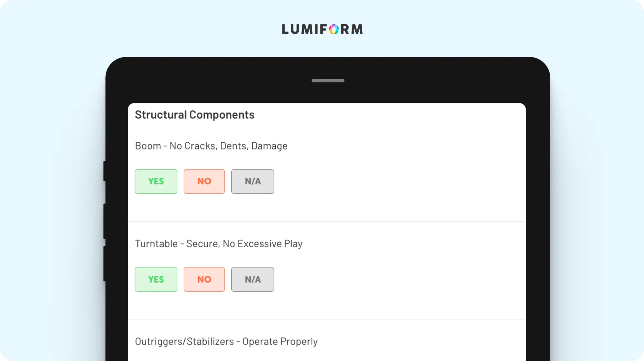The image size is (644, 361).
Task: Mark Turntable check as N/A
Action: [x=253, y=279]
